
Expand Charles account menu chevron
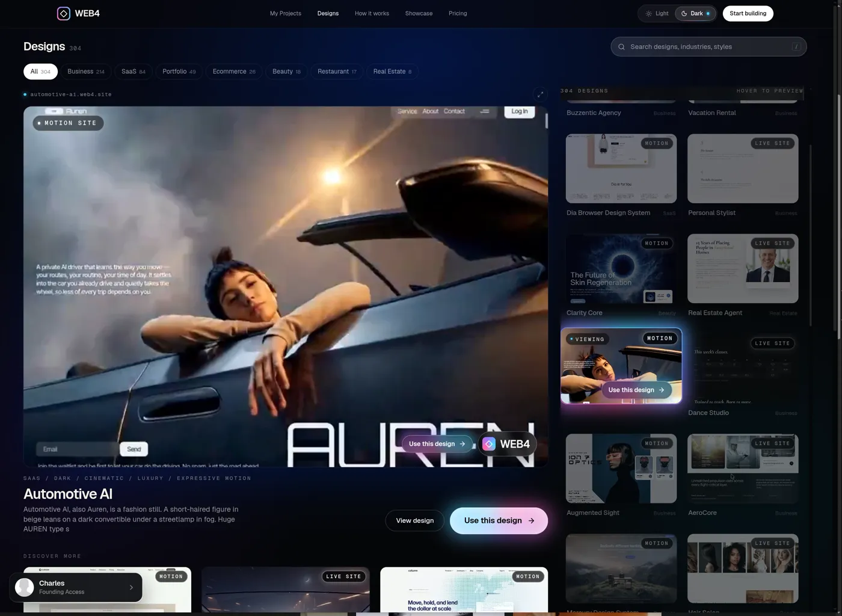point(131,588)
